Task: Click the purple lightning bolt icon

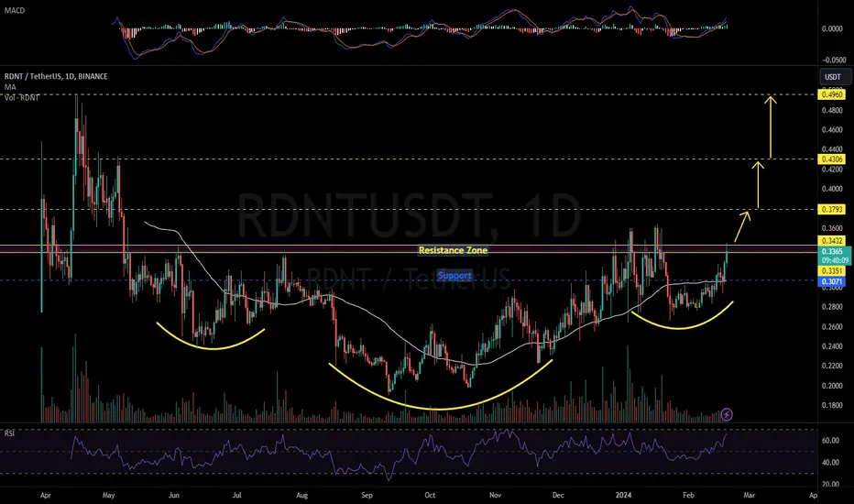Action: [727, 414]
